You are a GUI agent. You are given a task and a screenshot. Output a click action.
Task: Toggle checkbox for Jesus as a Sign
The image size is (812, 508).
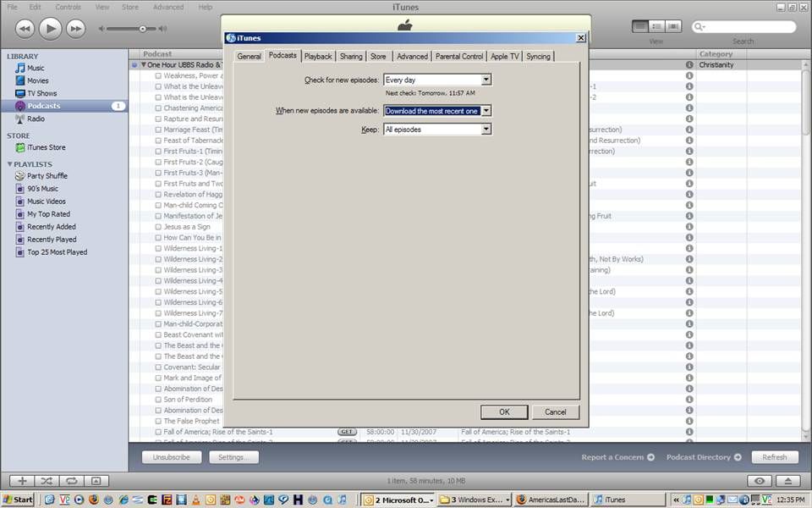[158, 227]
